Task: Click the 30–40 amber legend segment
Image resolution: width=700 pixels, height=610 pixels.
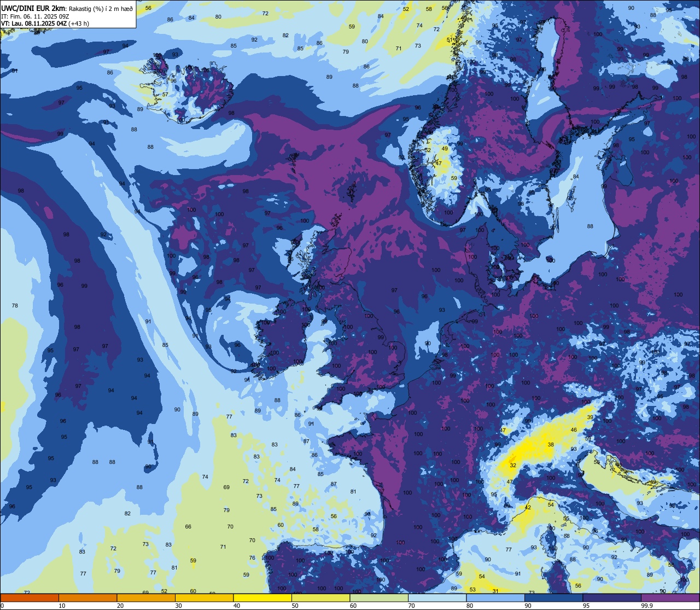Action: [204, 597]
